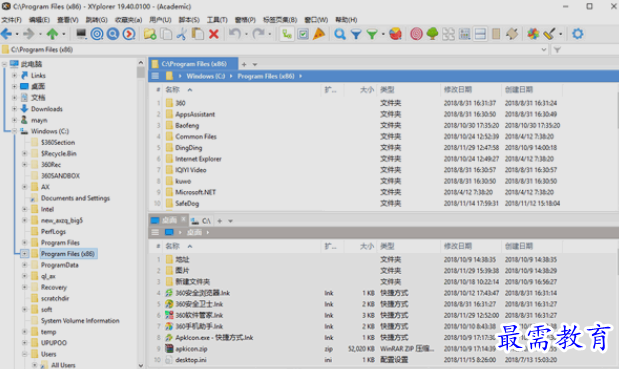Click the green tree view icon

coord(432,34)
